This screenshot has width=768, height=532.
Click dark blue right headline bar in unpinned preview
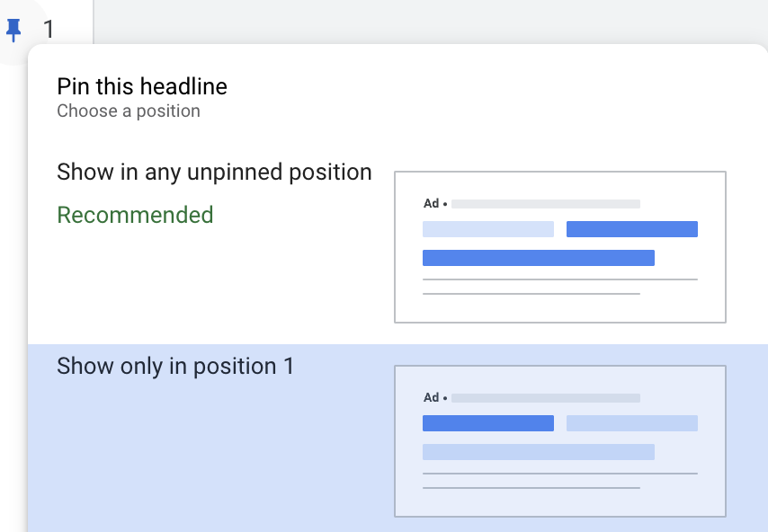coord(632,229)
